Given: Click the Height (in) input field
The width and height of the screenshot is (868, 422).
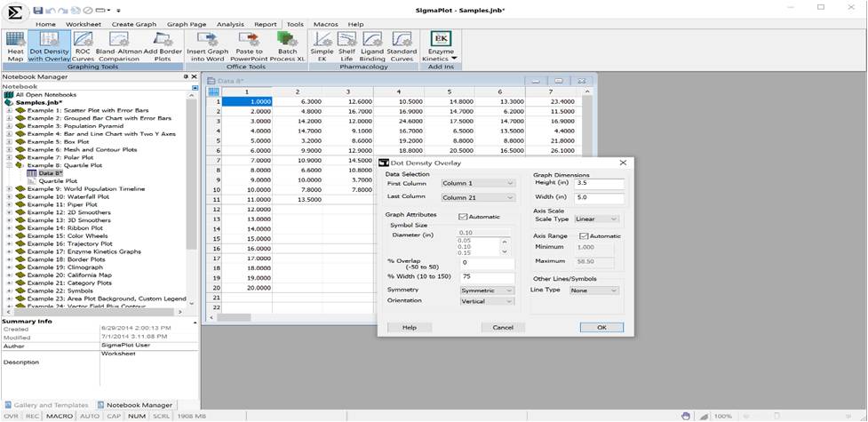Looking at the screenshot, I should pyautogui.click(x=600, y=183).
